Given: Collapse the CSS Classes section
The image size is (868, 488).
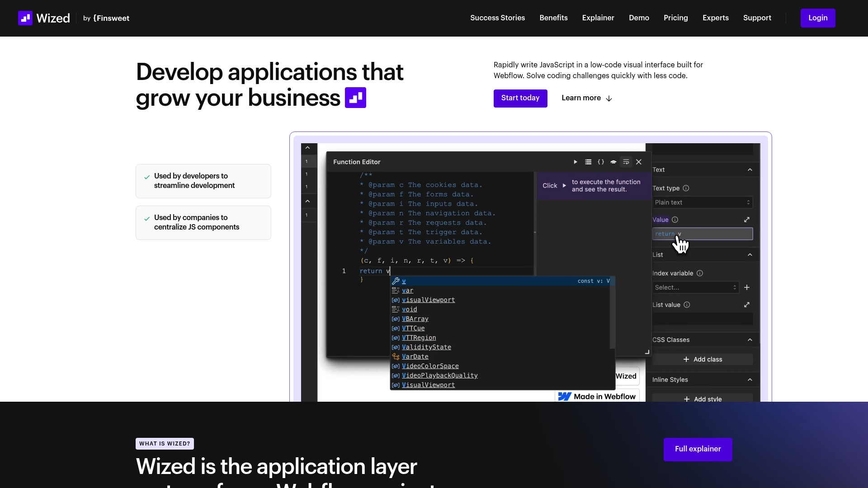Looking at the screenshot, I should [750, 340].
